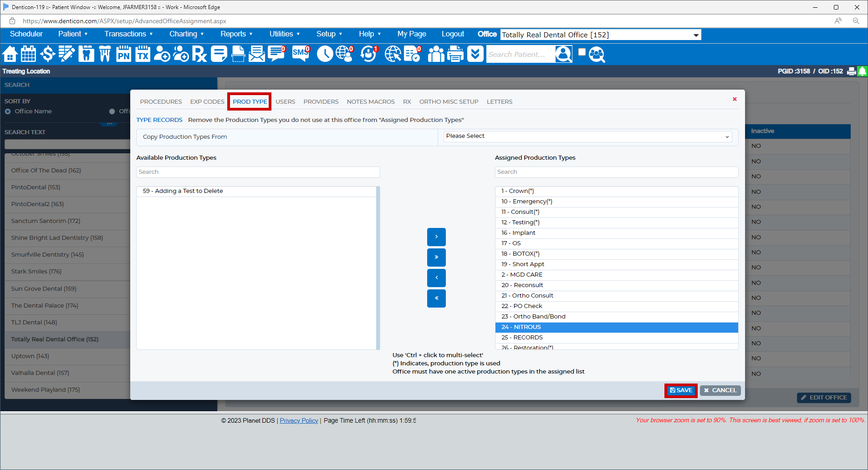Open Copy Production Types From dropdown

click(587, 136)
